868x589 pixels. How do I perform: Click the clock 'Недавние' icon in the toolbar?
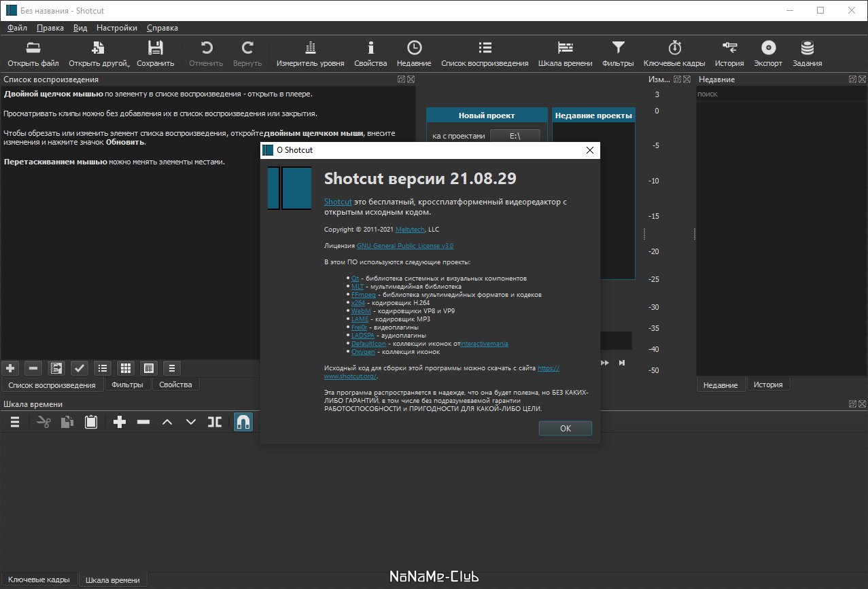[x=414, y=54]
